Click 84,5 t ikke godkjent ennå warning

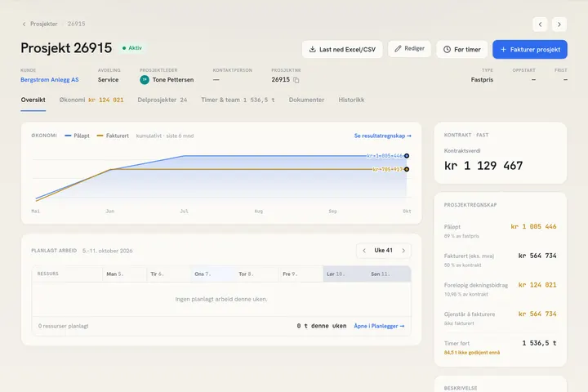[x=472, y=353]
